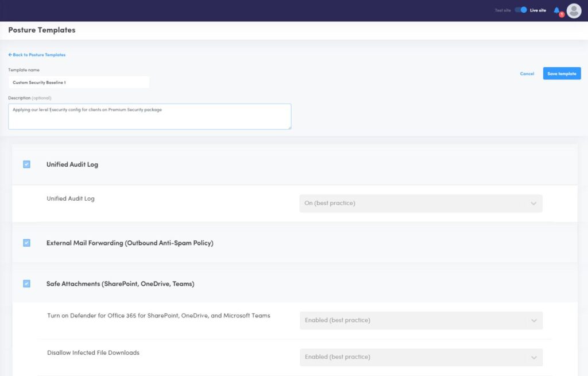
Task: Click the user avatar icon
Action: pos(573,10)
